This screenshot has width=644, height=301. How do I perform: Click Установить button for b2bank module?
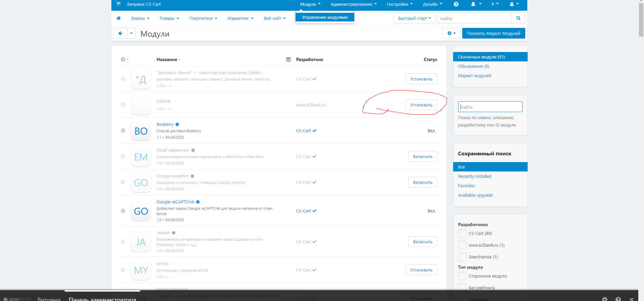(421, 105)
